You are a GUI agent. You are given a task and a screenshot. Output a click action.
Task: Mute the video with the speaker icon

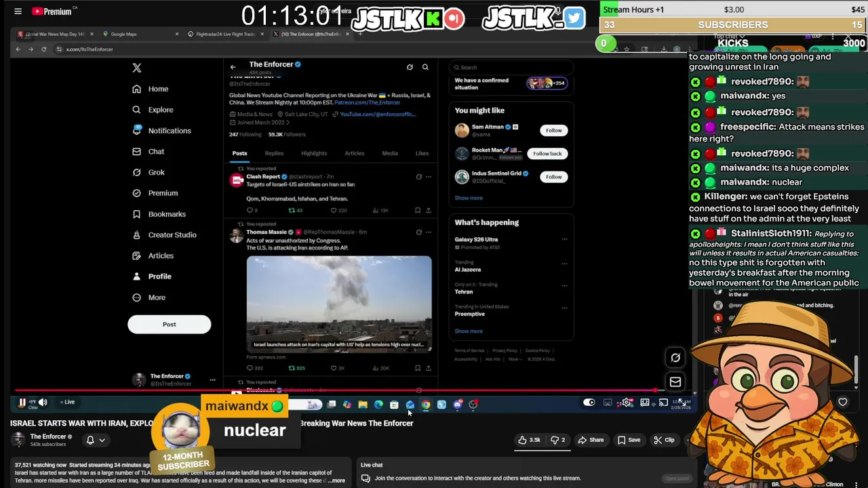[43, 403]
